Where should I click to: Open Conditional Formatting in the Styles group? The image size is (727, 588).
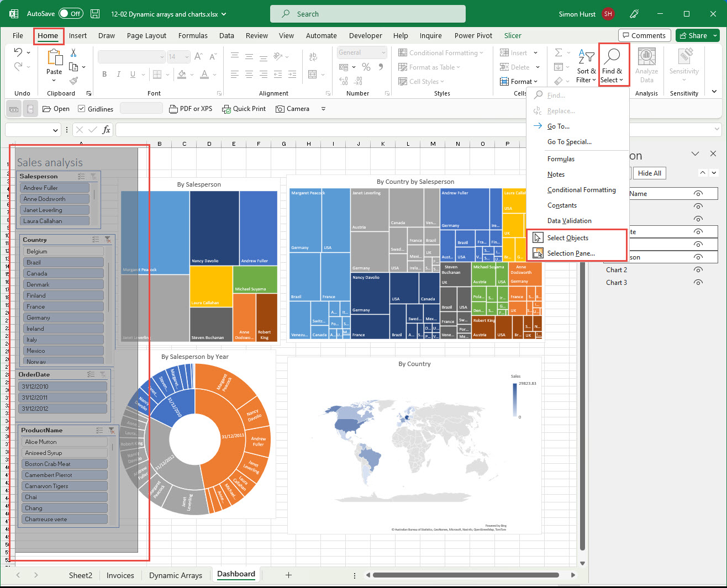[441, 52]
